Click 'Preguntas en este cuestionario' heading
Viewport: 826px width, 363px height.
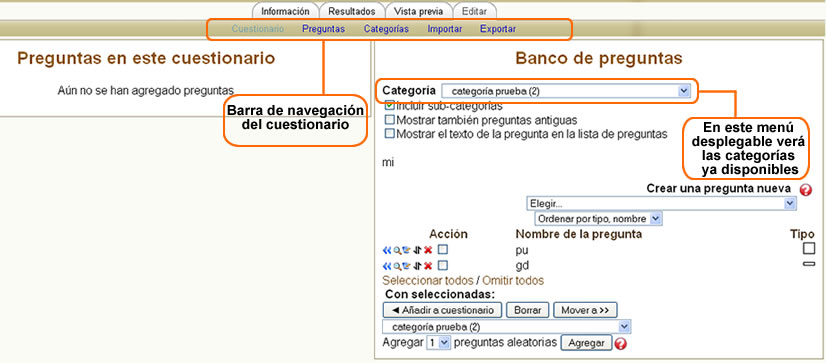point(146,58)
